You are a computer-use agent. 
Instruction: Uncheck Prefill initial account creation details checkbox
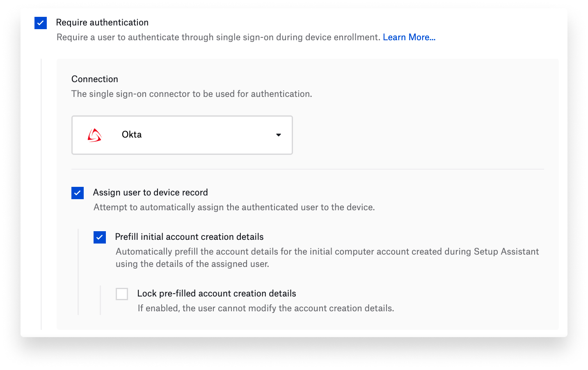tap(100, 237)
